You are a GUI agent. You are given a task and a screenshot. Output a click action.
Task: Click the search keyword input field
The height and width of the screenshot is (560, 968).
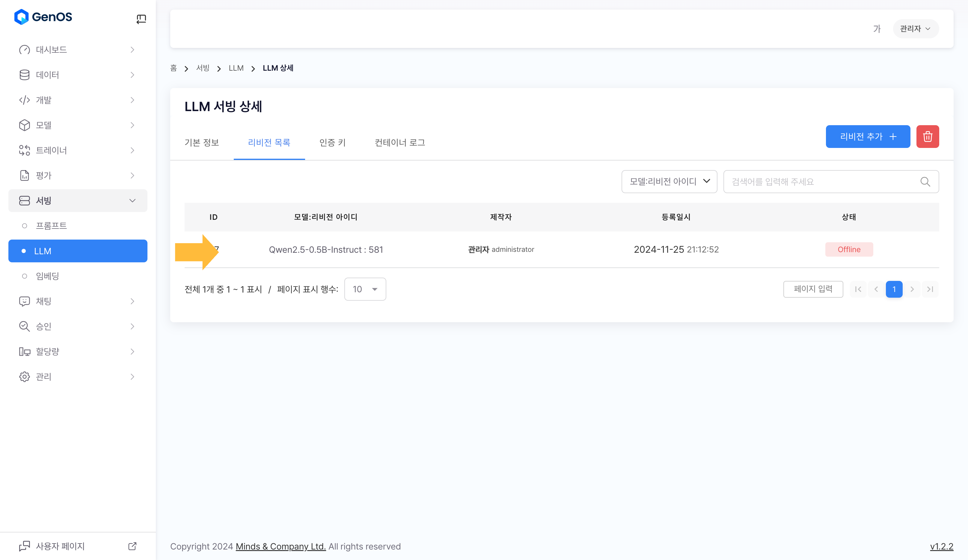point(822,181)
